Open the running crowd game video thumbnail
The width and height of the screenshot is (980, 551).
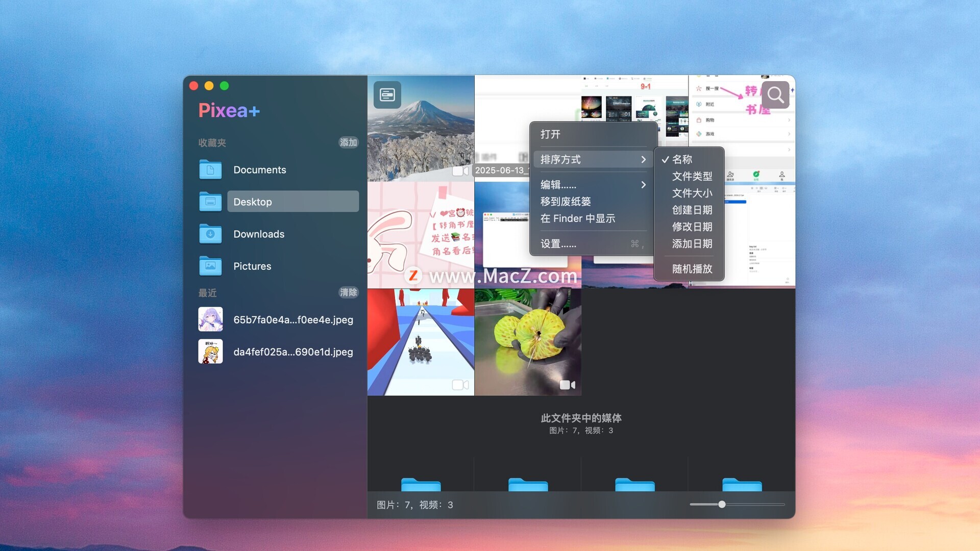[x=421, y=342]
